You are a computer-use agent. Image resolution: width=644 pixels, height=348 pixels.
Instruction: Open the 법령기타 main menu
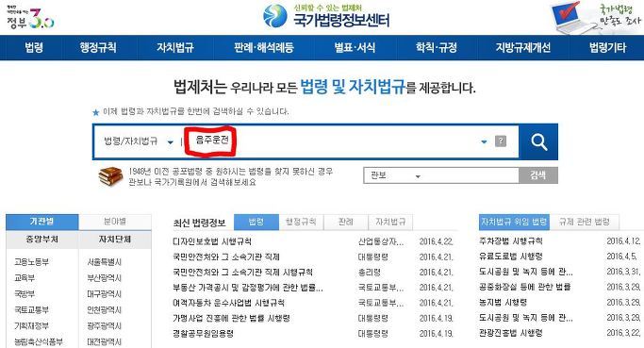tap(608, 48)
